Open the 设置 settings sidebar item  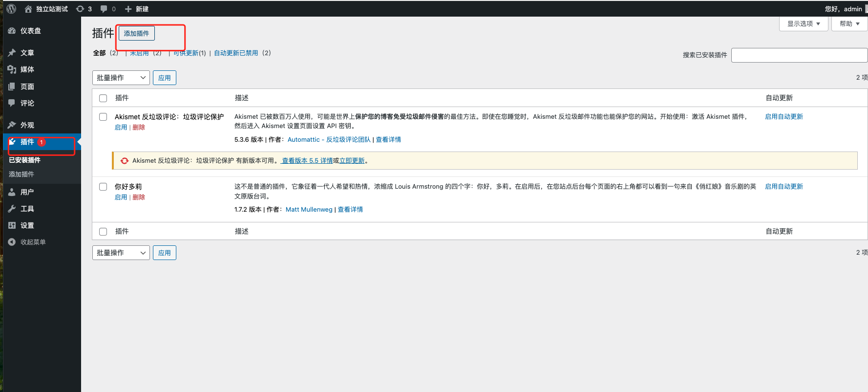click(27, 225)
